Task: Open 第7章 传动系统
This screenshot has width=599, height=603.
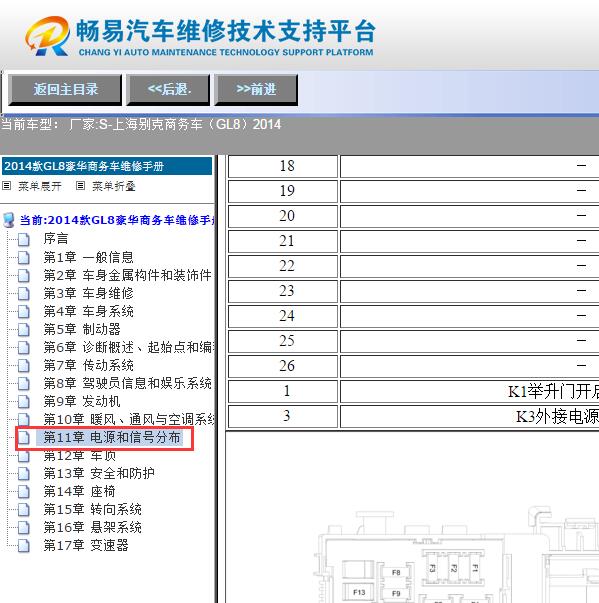Action: coord(88,365)
